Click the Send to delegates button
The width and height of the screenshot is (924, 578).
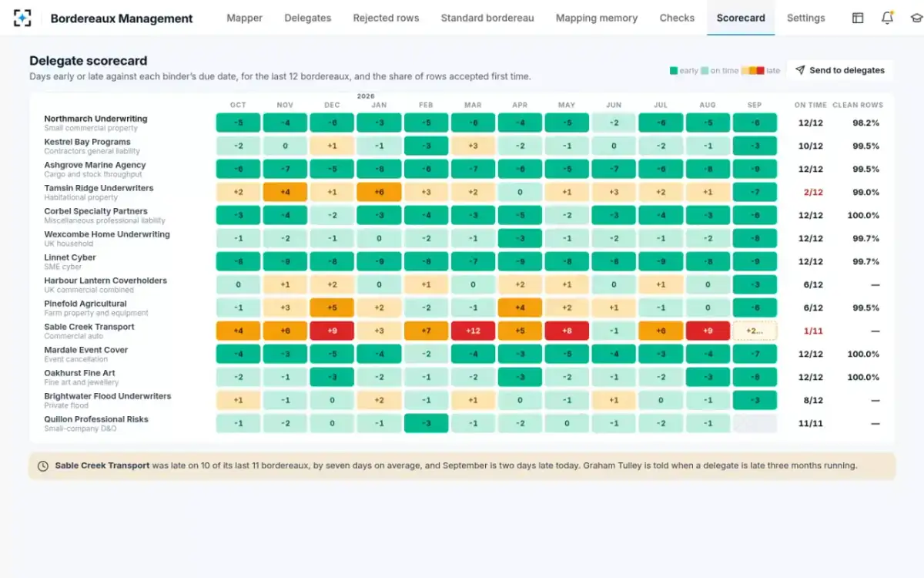(x=840, y=70)
